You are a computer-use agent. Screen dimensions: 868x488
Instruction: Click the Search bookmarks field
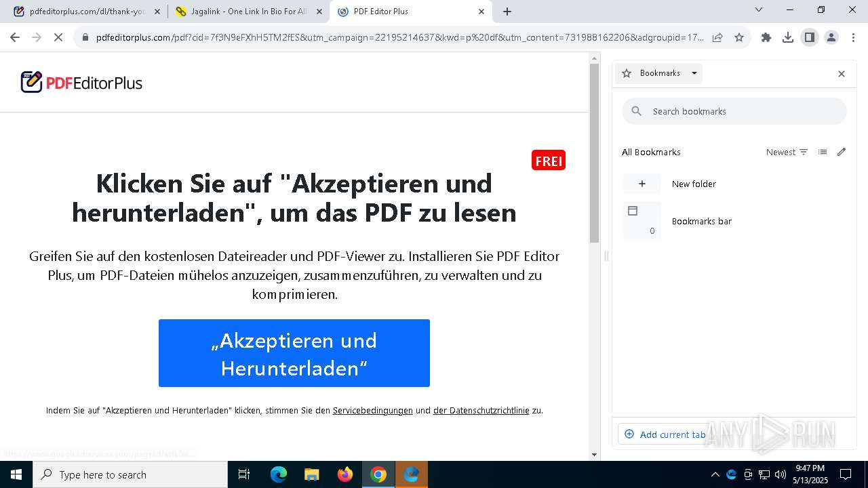click(734, 111)
